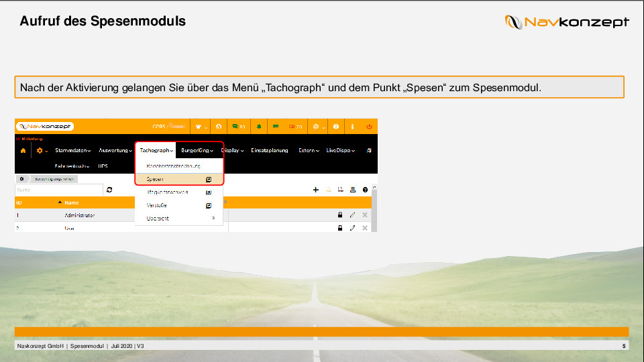644x362 pixels.
Task: Select Verstöße in the dropdown
Action: coord(179,205)
